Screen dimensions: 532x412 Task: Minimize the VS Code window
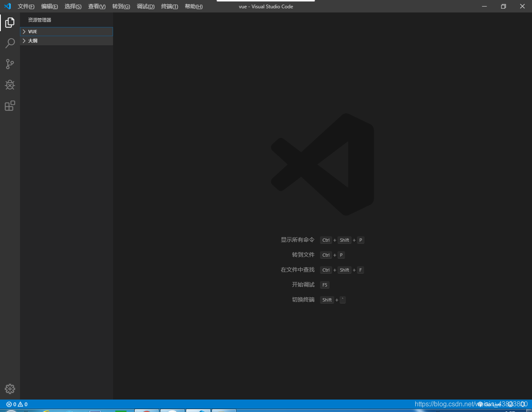point(484,6)
